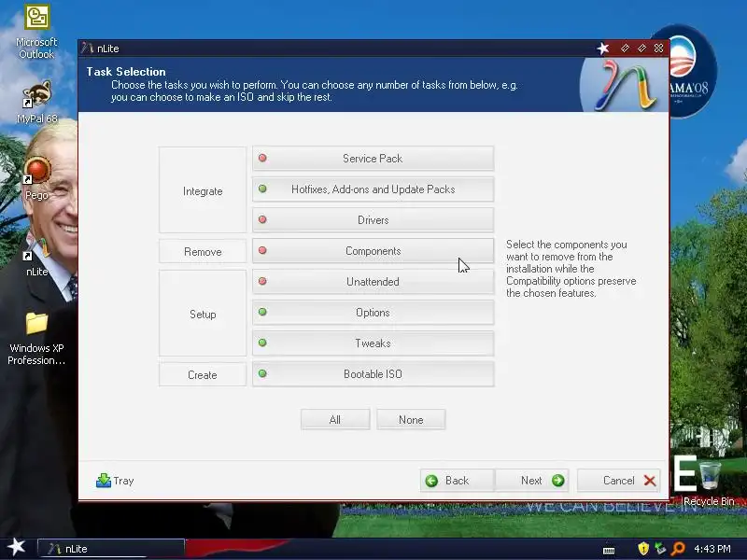The image size is (747, 560).
Task: Open Pego desktop shortcut
Action: tap(36, 178)
